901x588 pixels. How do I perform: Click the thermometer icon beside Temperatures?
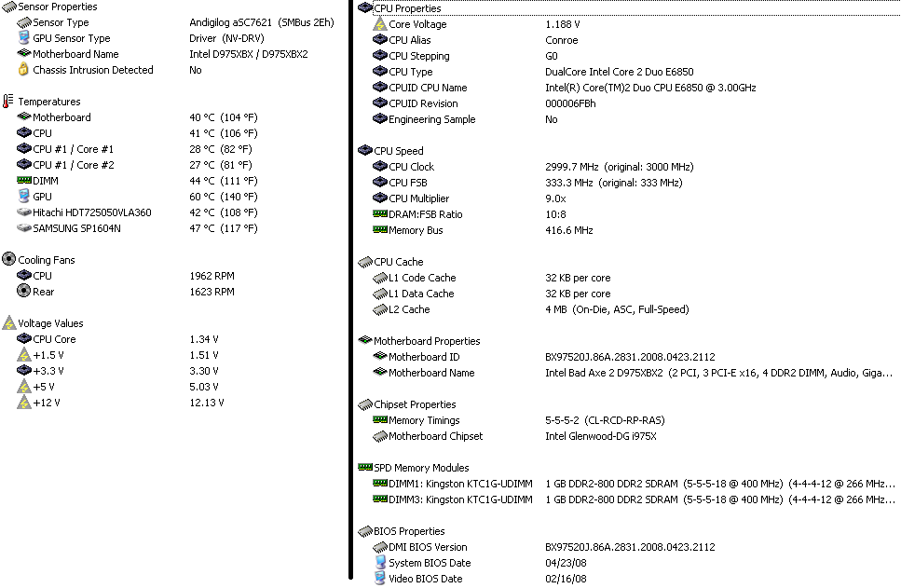pyautogui.click(x=8, y=102)
